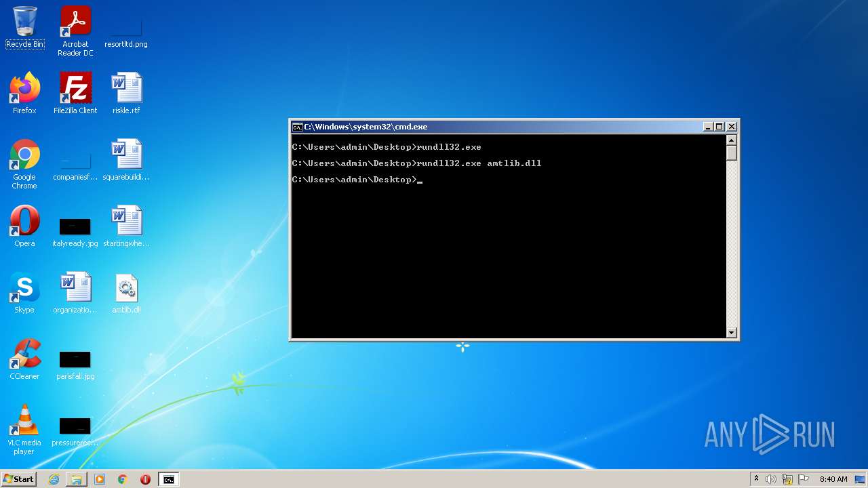Open the Recycle Bin desktop icon
Image resolution: width=868 pixels, height=488 pixels.
tap(24, 28)
